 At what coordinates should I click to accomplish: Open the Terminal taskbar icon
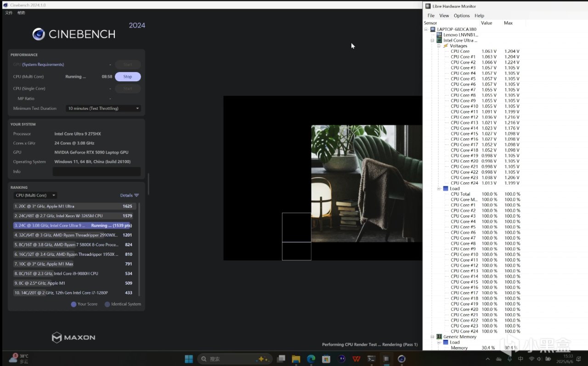click(371, 359)
